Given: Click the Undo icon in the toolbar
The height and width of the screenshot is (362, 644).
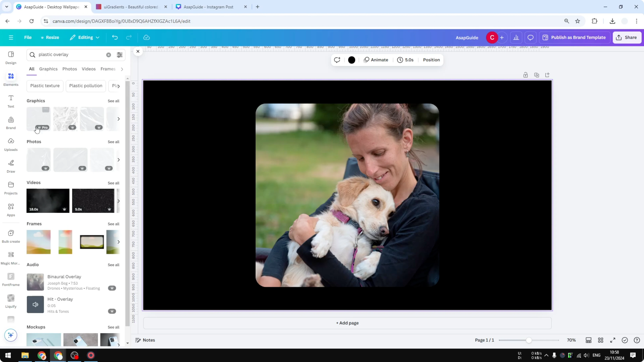Looking at the screenshot, I should point(115,37).
